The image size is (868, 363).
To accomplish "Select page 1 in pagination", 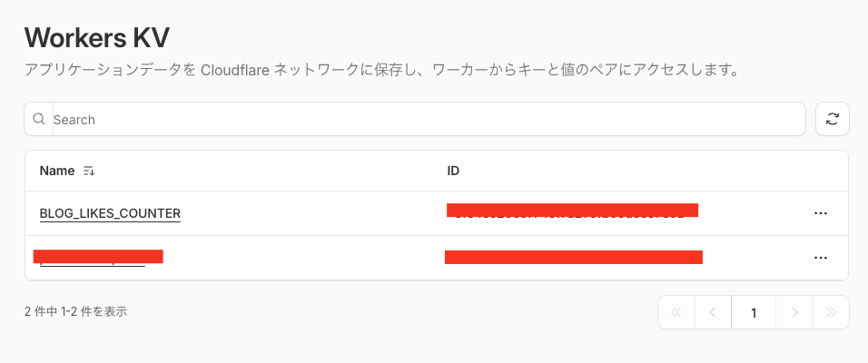I will tap(754, 312).
